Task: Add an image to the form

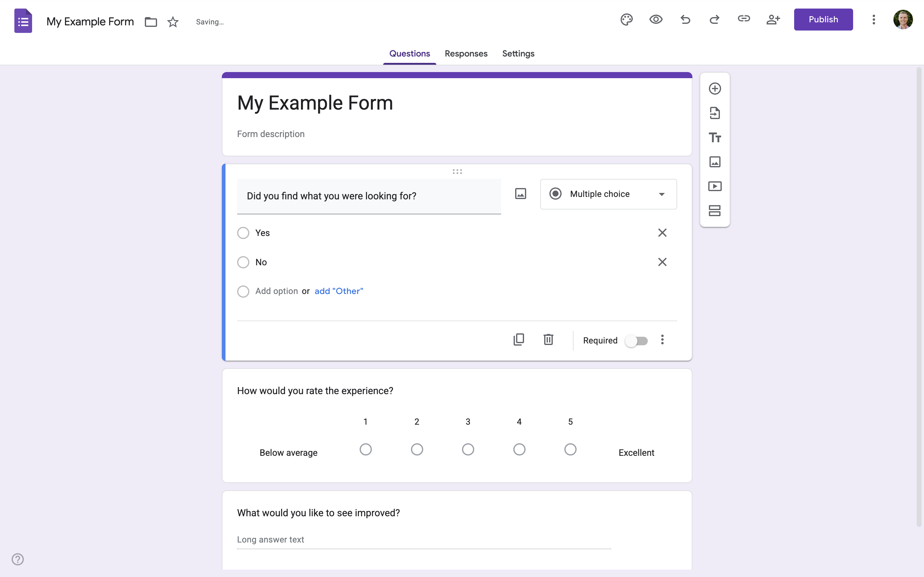Action: click(715, 162)
